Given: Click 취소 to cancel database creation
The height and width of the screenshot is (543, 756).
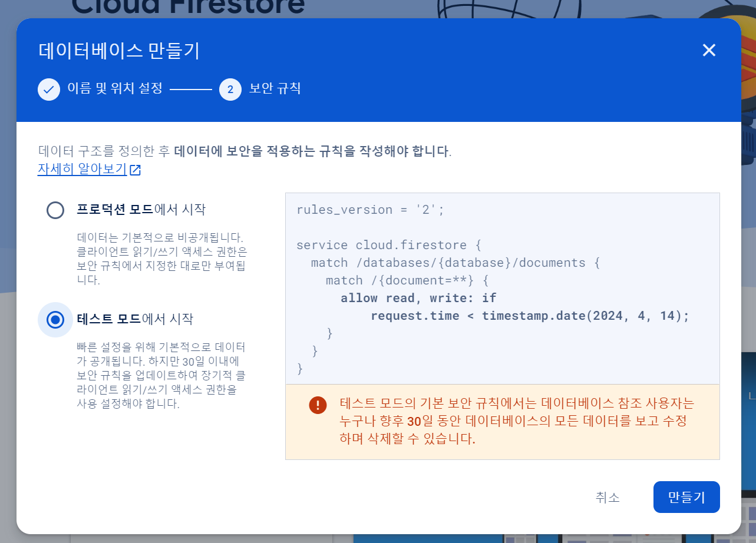Looking at the screenshot, I should pos(608,498).
